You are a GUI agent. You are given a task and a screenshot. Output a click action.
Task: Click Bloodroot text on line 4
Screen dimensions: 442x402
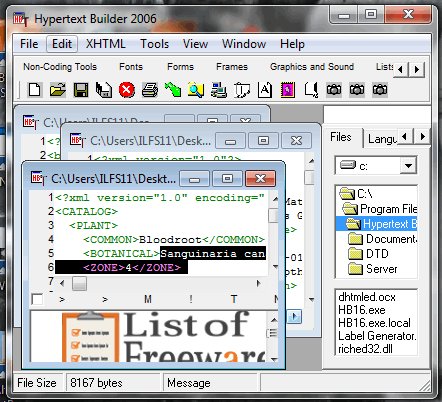170,240
